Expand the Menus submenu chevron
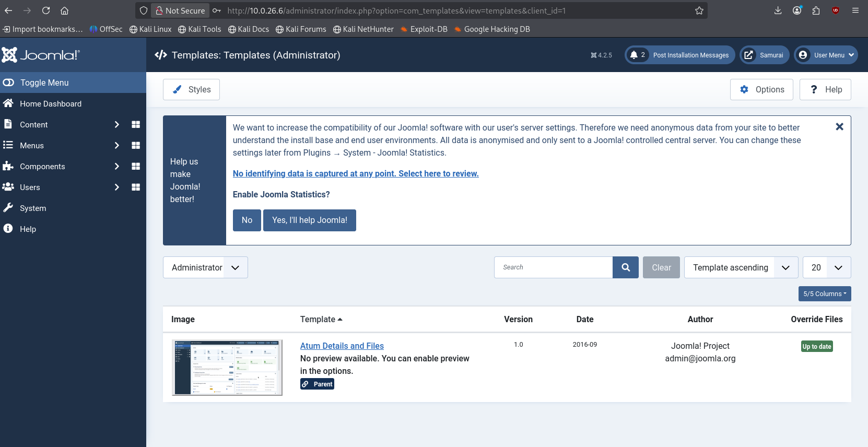The image size is (868, 447). [x=116, y=145]
